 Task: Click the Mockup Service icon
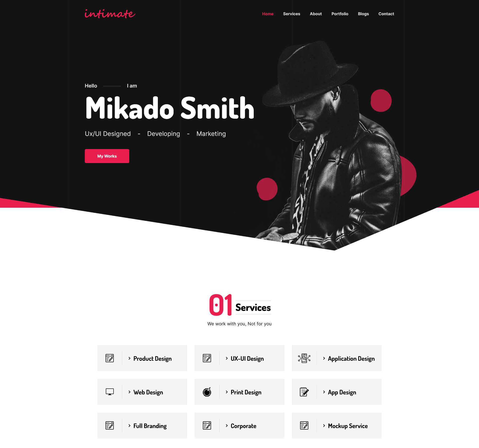pos(305,425)
